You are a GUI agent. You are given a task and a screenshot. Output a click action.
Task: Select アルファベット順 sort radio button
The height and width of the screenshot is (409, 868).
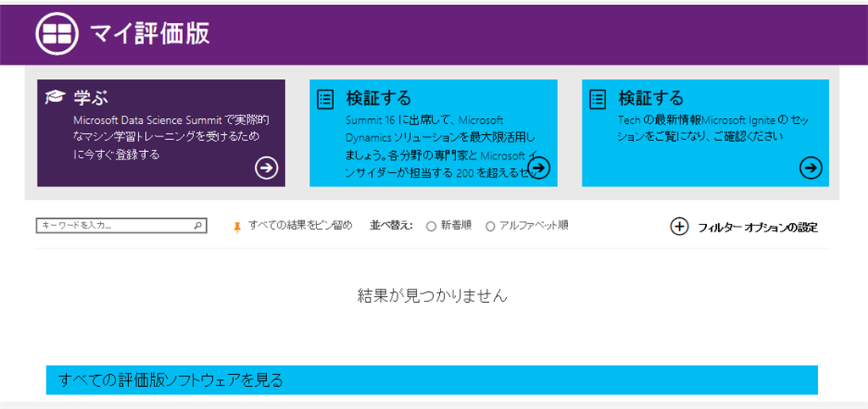coord(490,226)
